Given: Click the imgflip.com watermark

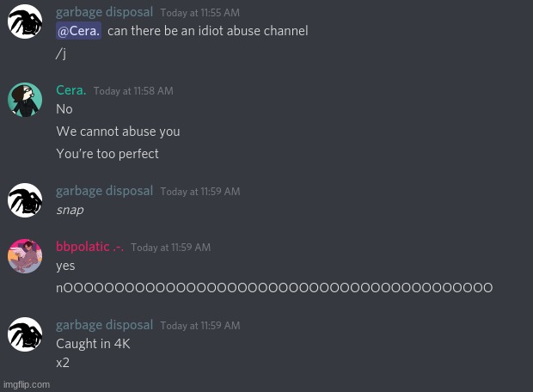Looking at the screenshot, I should point(26,384).
